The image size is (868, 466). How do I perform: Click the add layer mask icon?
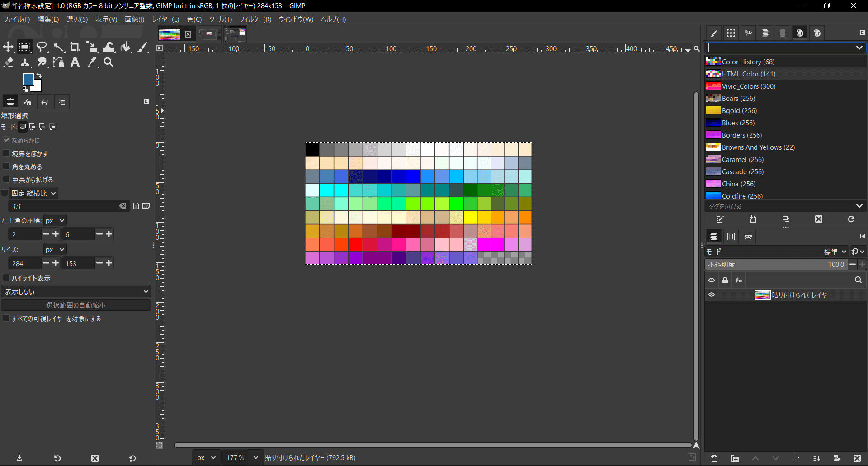click(837, 458)
